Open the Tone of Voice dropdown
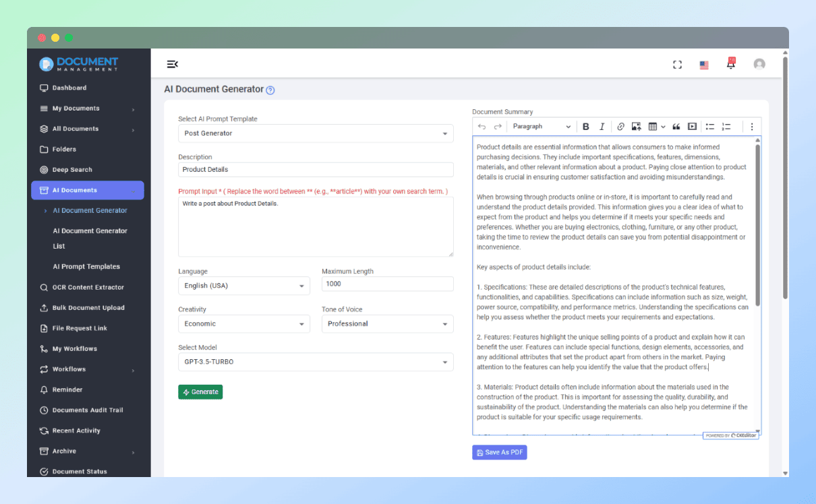Image resolution: width=816 pixels, height=504 pixels. (x=387, y=323)
